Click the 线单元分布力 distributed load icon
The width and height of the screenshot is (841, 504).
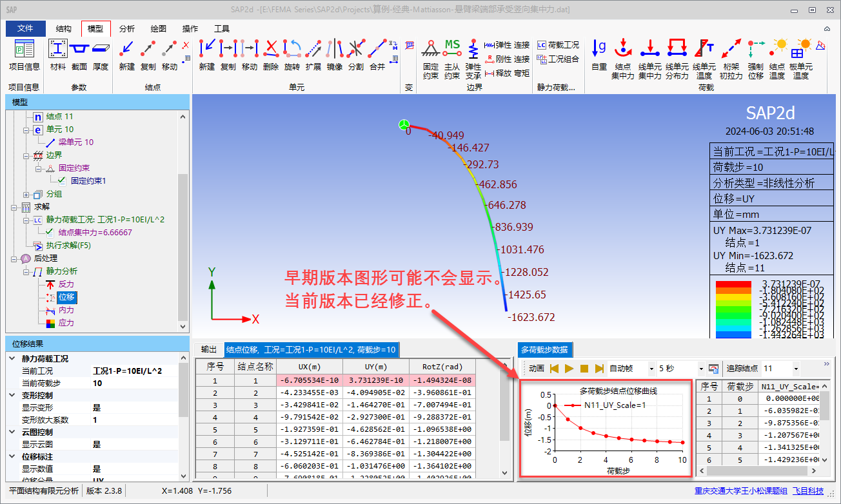pyautogui.click(x=677, y=58)
